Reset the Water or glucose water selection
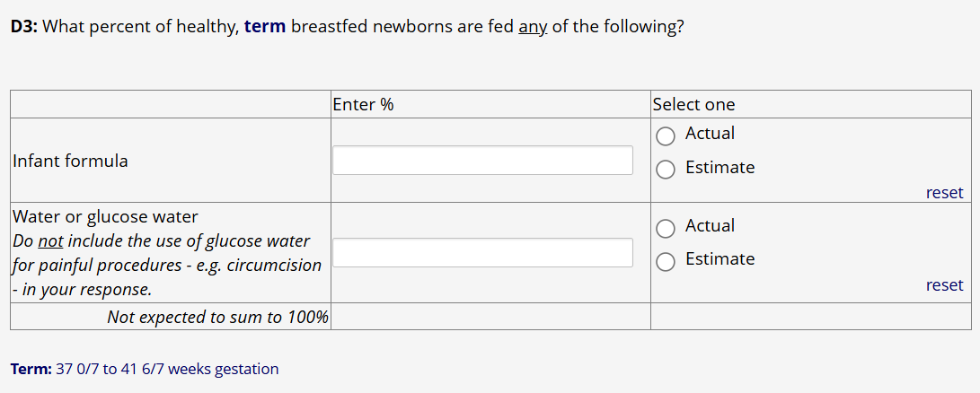980x393 pixels. (943, 285)
